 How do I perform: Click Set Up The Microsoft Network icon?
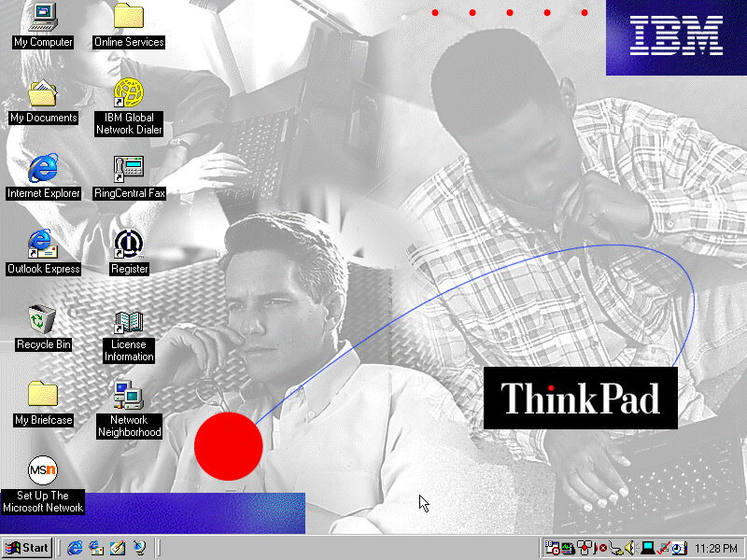43,471
